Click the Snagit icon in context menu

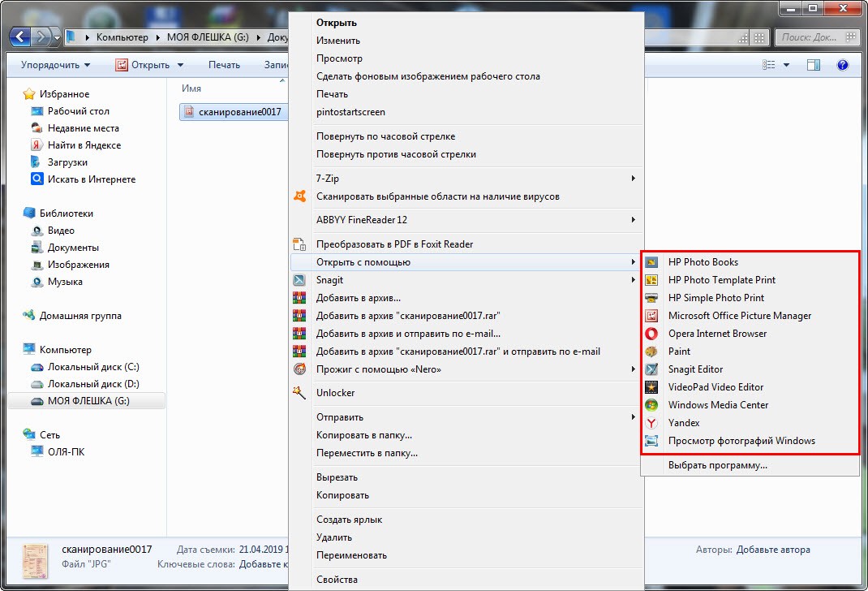pos(299,280)
